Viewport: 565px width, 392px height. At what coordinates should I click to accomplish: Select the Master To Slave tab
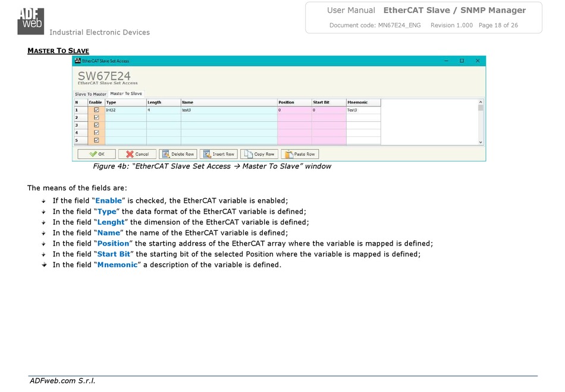point(126,93)
